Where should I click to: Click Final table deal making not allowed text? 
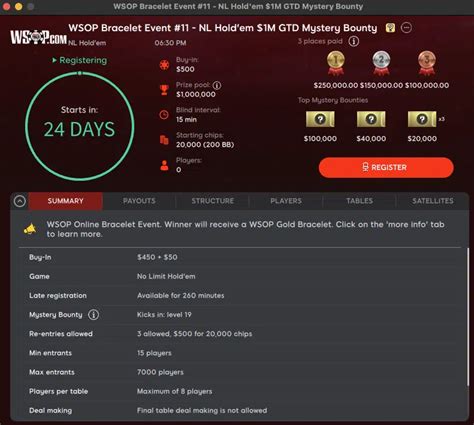click(202, 410)
